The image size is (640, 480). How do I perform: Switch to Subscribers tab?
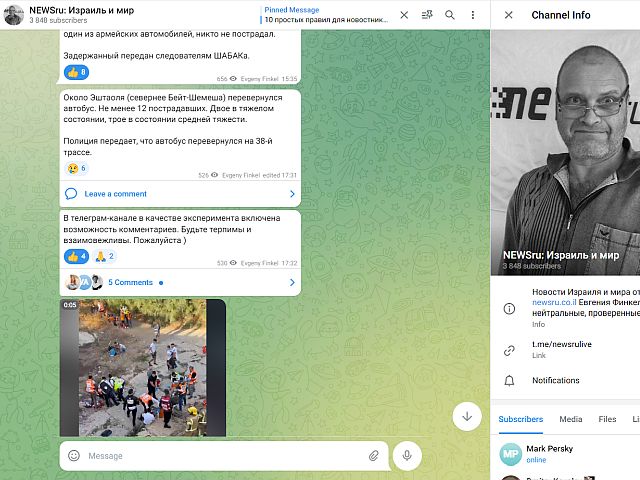tap(521, 419)
